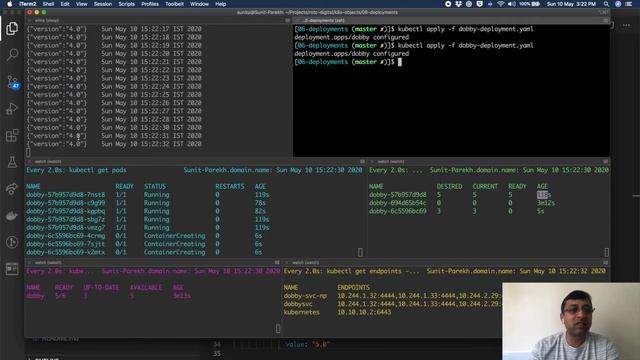Screen dimensions: 640x360
Task: Open the Dropbox menu bar icon
Action: point(458,4)
